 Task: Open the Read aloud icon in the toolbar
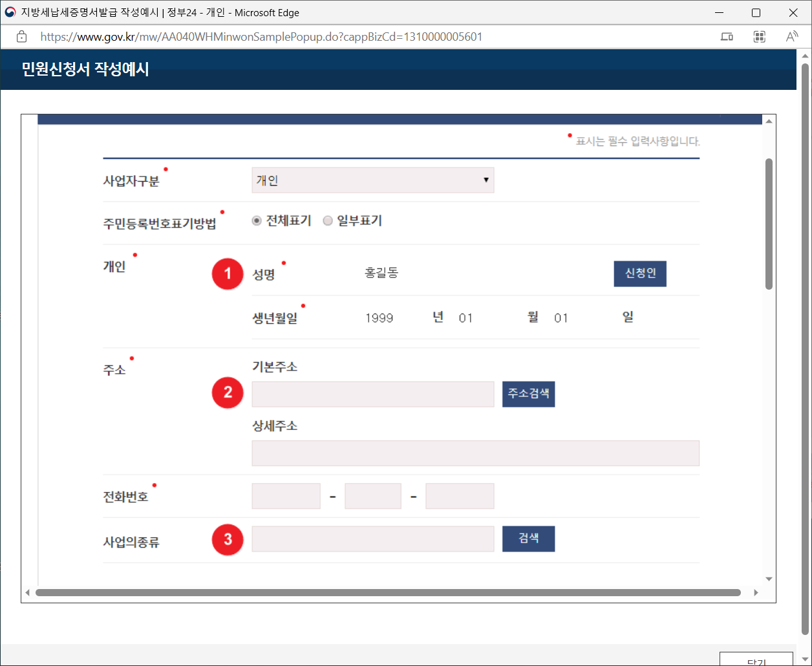coord(792,37)
